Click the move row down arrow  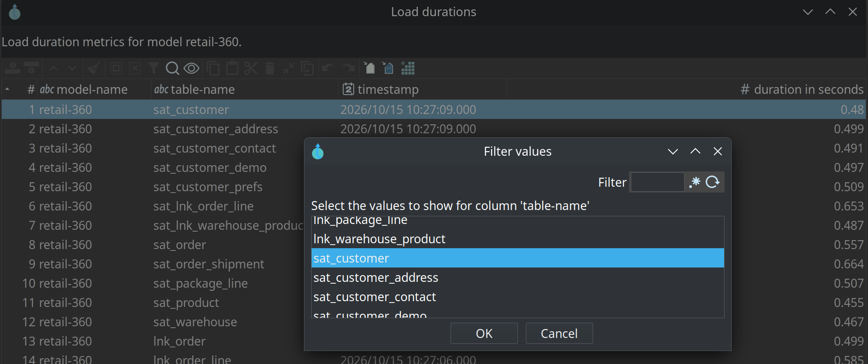72,68
